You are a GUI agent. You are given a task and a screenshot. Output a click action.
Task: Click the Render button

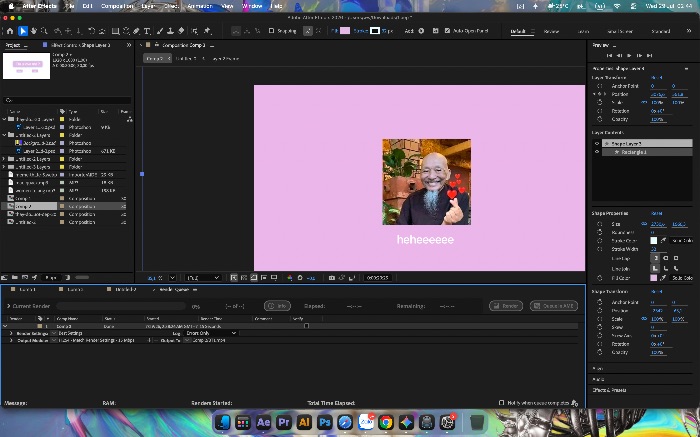506,306
